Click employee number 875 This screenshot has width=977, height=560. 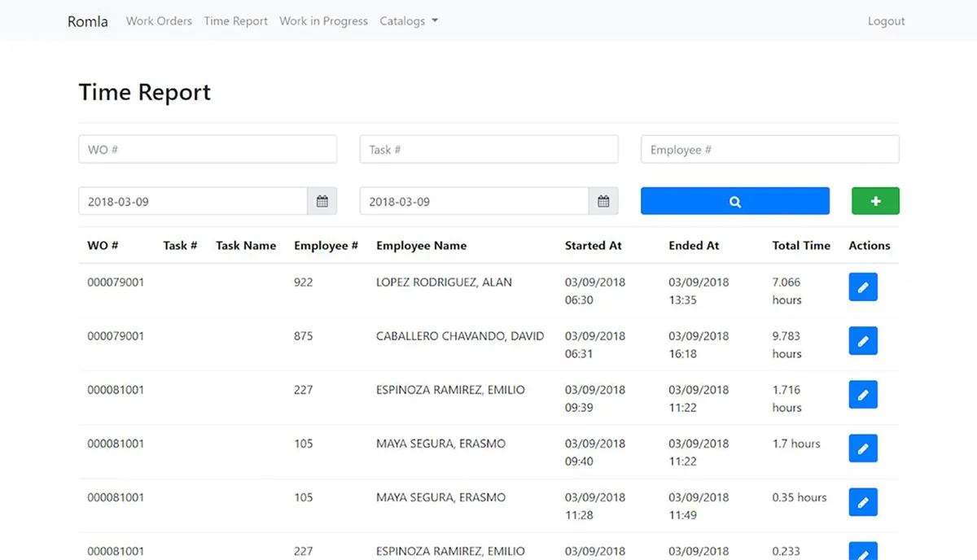click(303, 336)
